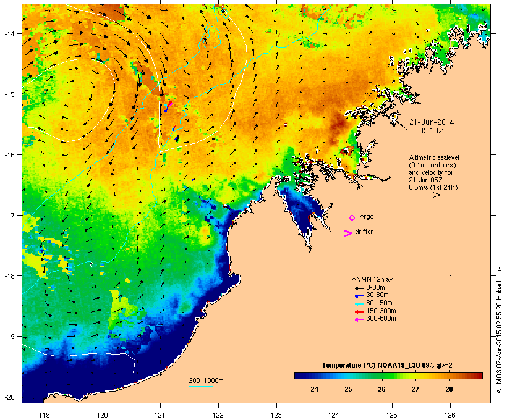Click the longitude '121' axis label
The image size is (507, 420).
(x=160, y=415)
